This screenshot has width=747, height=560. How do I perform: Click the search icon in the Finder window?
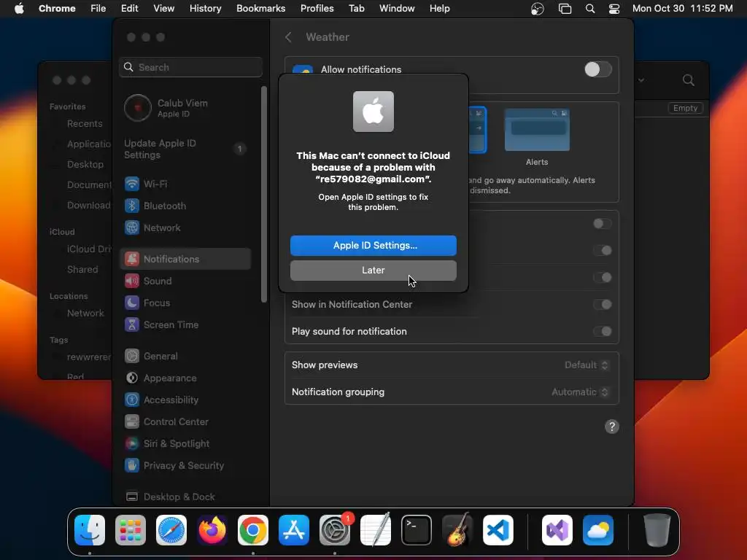click(689, 80)
